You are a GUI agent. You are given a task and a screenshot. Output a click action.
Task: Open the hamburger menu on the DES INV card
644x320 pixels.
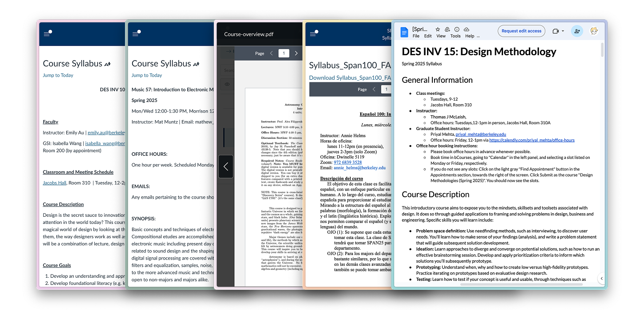pos(48,33)
